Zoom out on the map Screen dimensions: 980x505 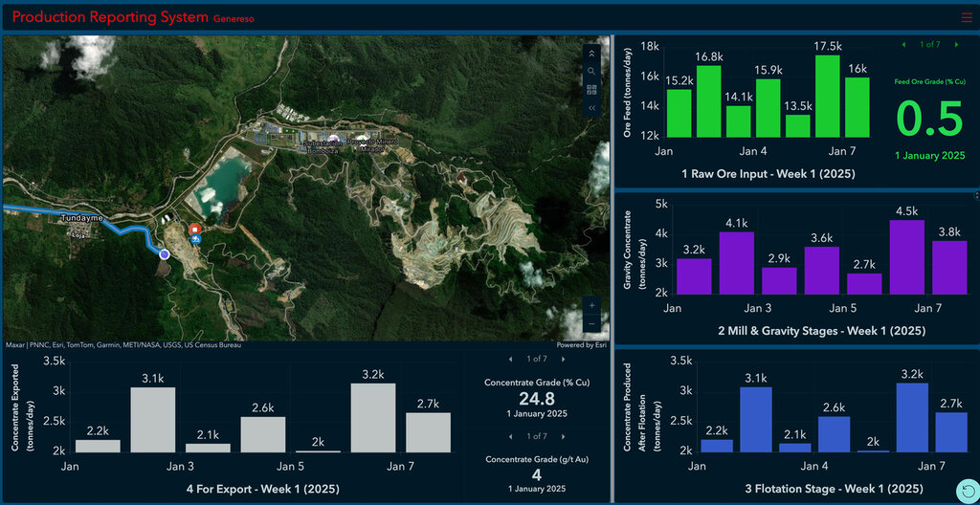591,324
